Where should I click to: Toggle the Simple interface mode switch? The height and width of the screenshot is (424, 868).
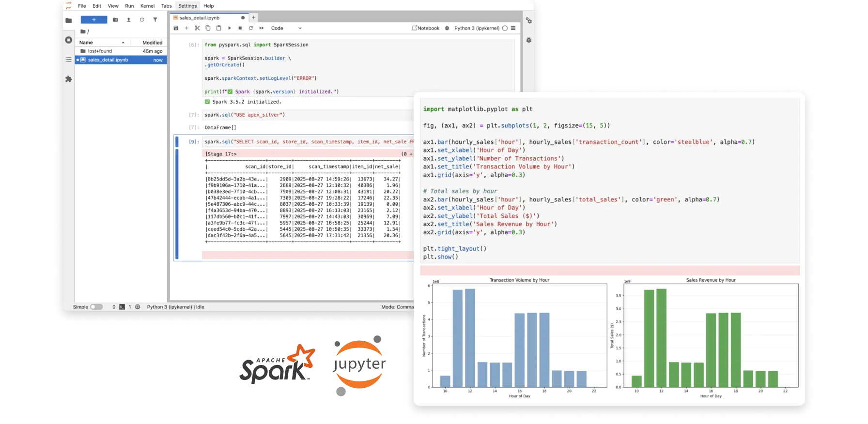point(96,307)
